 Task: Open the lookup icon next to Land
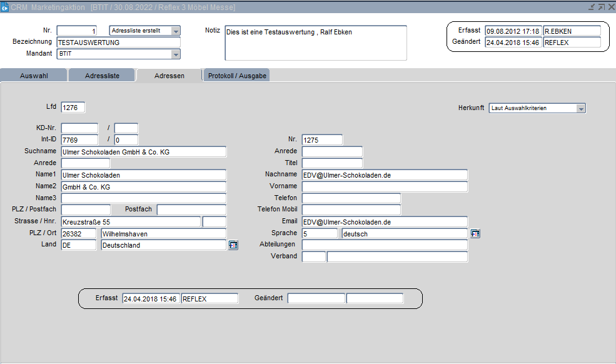click(233, 245)
